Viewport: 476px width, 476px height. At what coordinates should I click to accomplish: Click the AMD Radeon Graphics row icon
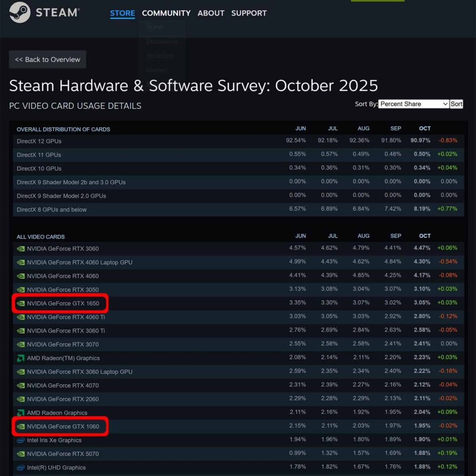coord(20,413)
